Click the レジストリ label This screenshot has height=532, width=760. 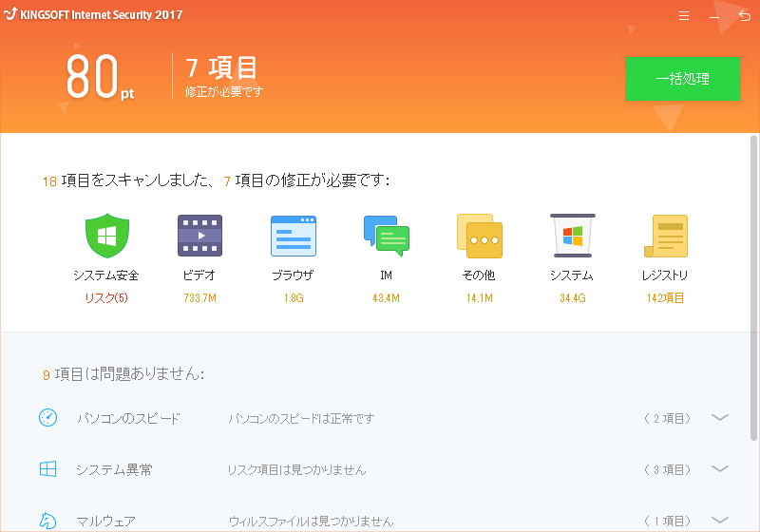665,275
